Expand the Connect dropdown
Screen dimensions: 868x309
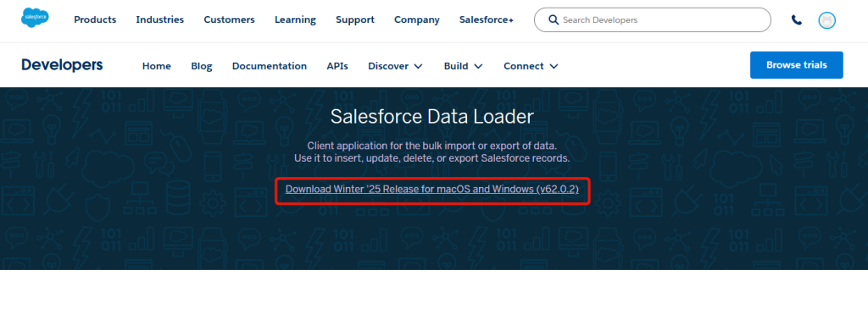[x=531, y=66]
